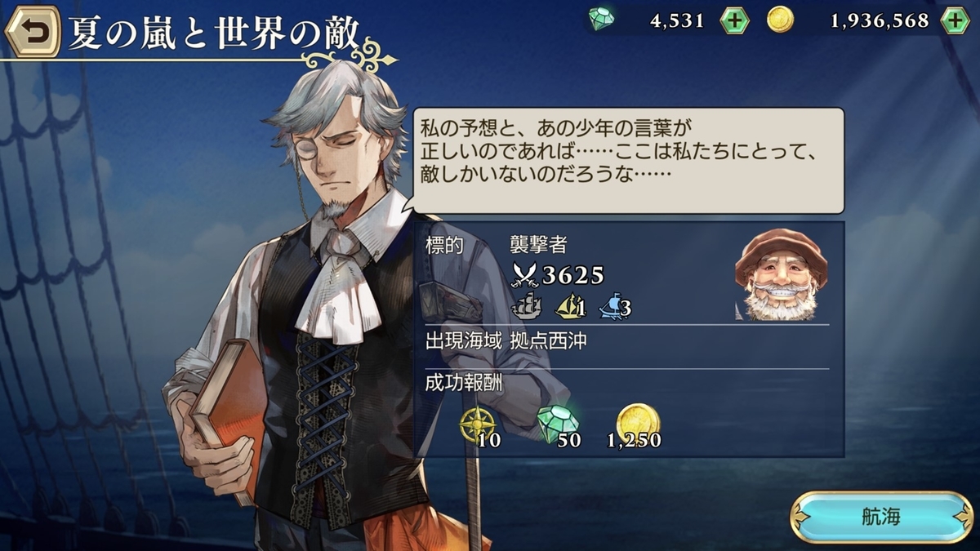Tap the green gem currency icon at top

tap(602, 20)
